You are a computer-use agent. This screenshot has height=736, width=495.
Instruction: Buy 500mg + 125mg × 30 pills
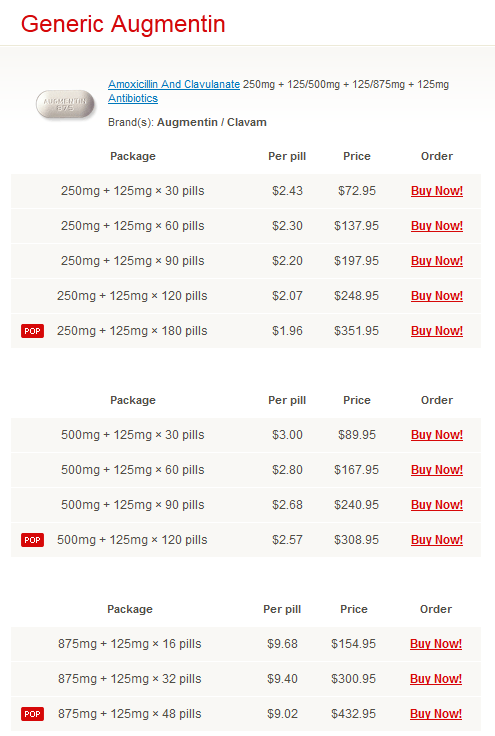[437, 435]
